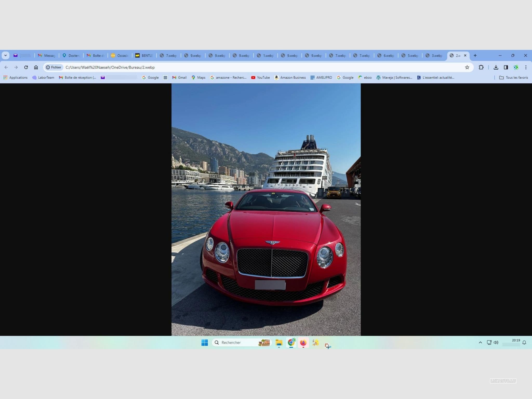Switch to the 3.webp tab

pos(434,55)
